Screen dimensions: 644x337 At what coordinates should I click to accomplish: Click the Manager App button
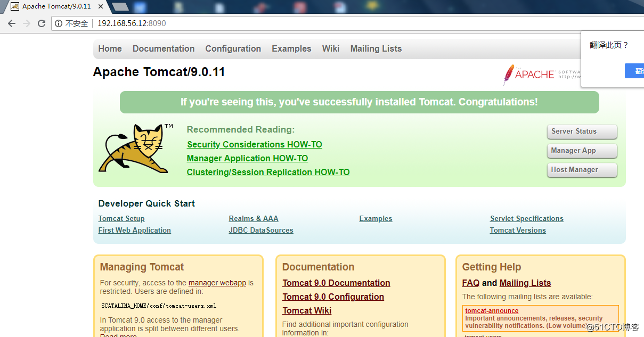[x=582, y=151]
